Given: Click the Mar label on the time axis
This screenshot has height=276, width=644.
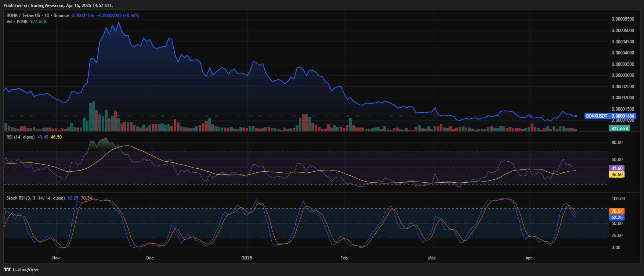Looking at the screenshot, I should coord(432,258).
